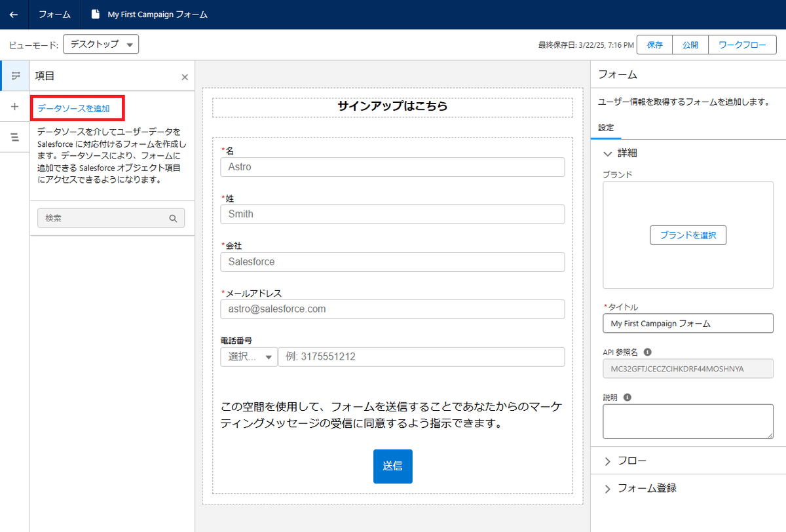
Task: Click the My First Campaign フォーム title in header
Action: pyautogui.click(x=158, y=14)
